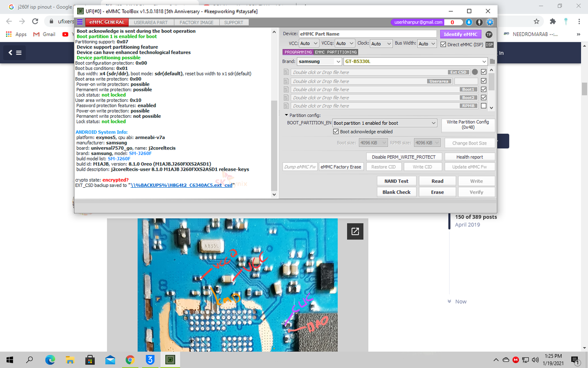The height and width of the screenshot is (368, 588).
Task: Reload the page in Chrome
Action: click(x=35, y=21)
